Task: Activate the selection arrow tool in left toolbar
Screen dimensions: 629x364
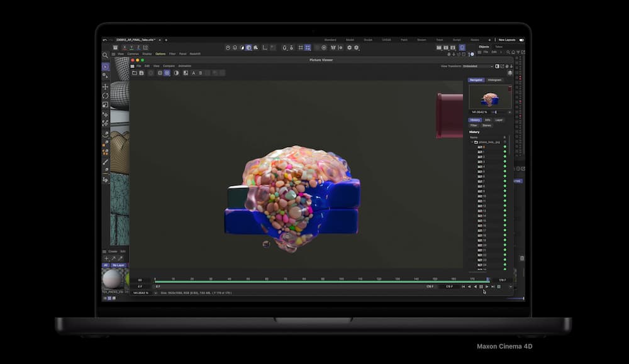Action: pyautogui.click(x=105, y=67)
